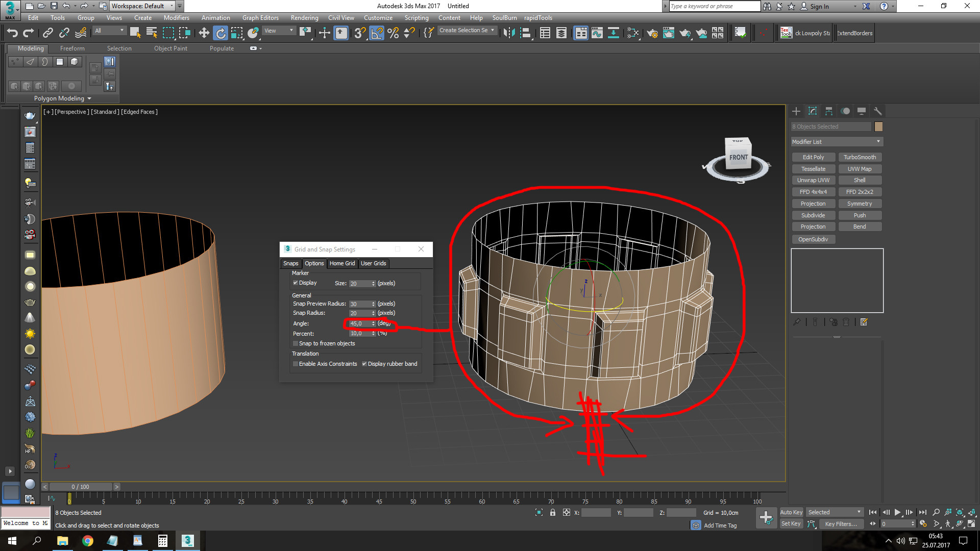Switch to the Options tab
The width and height of the screenshot is (980, 551).
point(314,262)
